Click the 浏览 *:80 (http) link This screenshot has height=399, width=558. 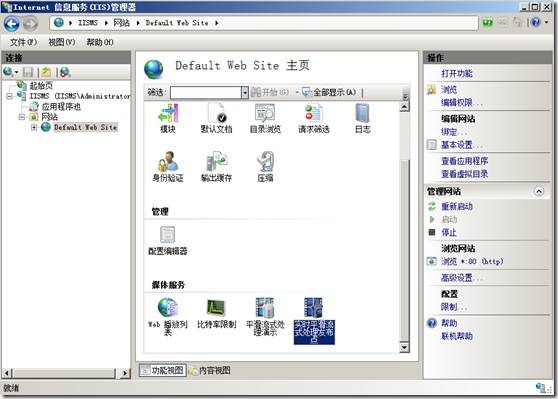[472, 262]
